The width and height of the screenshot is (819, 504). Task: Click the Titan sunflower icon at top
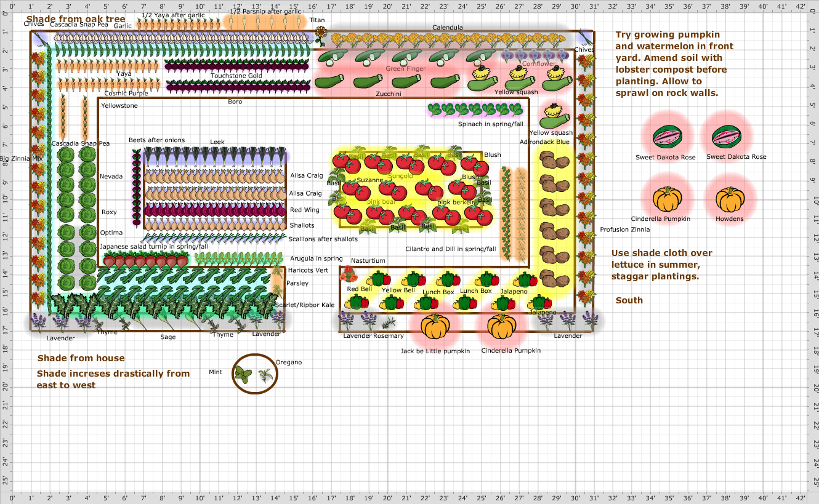[321, 32]
